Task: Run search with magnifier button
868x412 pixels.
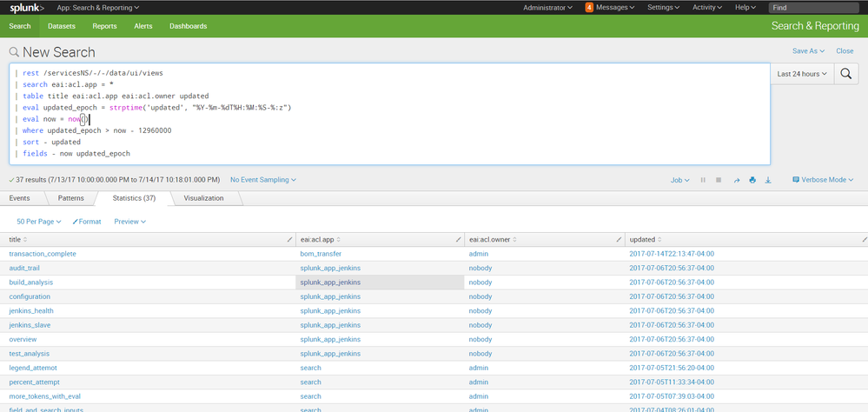Action: tap(845, 74)
